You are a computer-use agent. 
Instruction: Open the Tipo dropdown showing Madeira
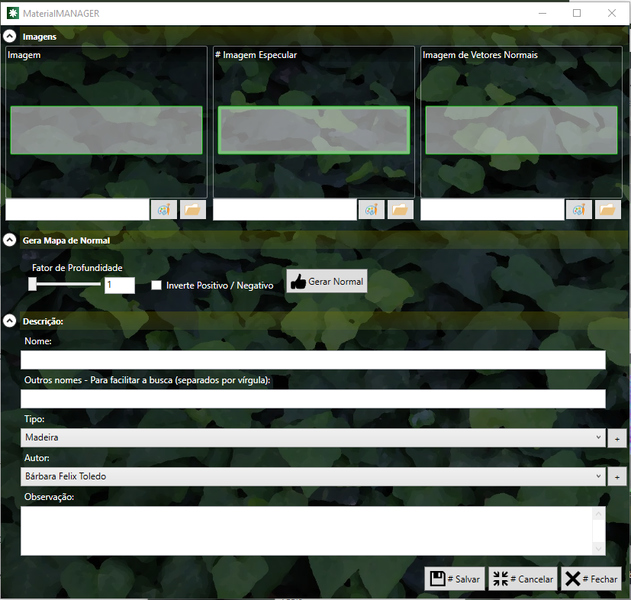click(x=313, y=438)
